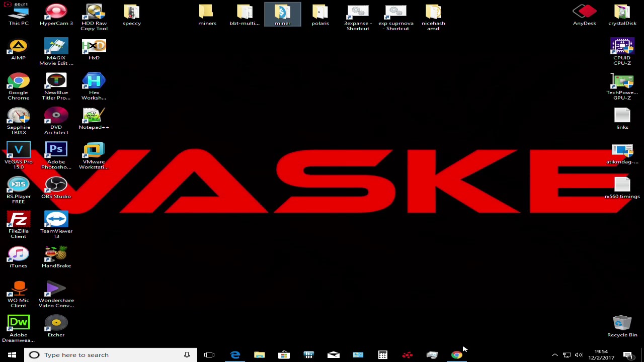This screenshot has width=644, height=362.
Task: Select the crystalDisk folder icon
Action: (x=622, y=15)
